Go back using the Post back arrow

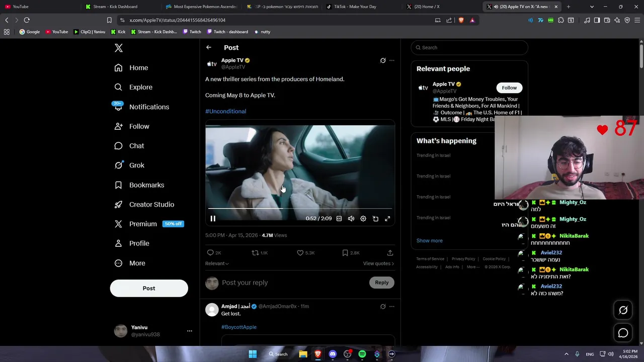(x=209, y=47)
